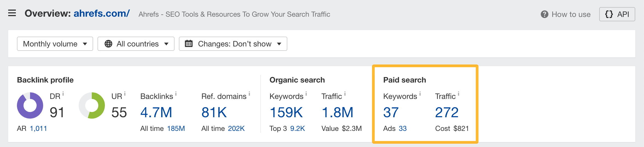Open the 159K organic keywords count
This screenshot has width=644, height=147.
click(x=286, y=112)
